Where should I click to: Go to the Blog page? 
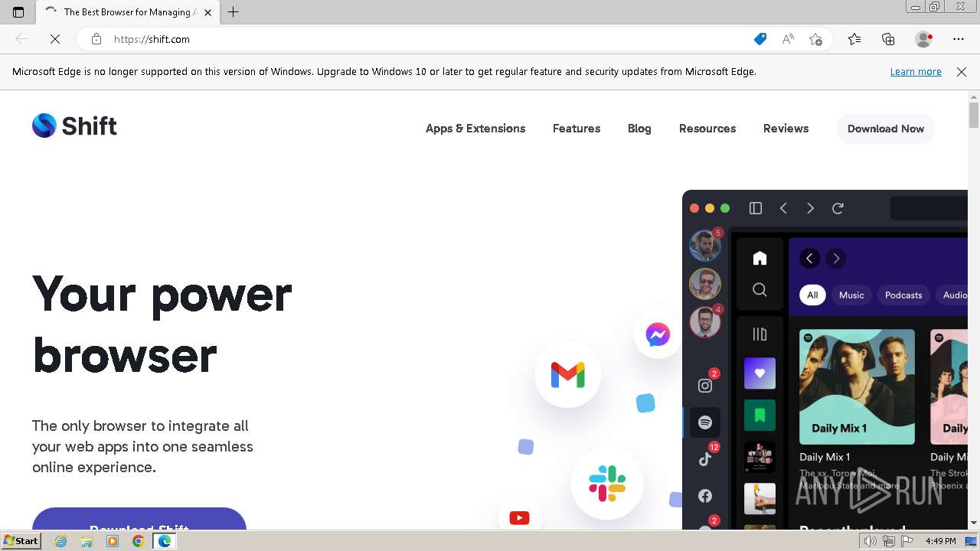pyautogui.click(x=639, y=129)
